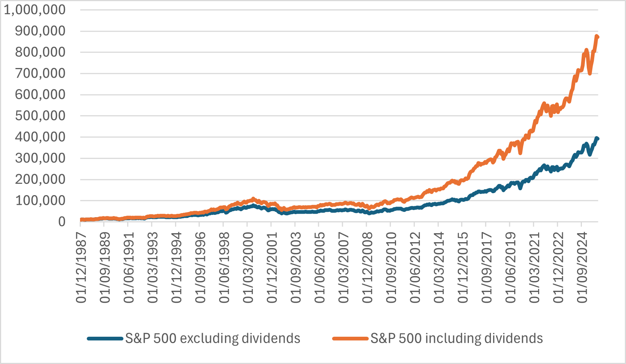Click the x-axis date "01/03/2014"
626x364 pixels.
point(439,268)
